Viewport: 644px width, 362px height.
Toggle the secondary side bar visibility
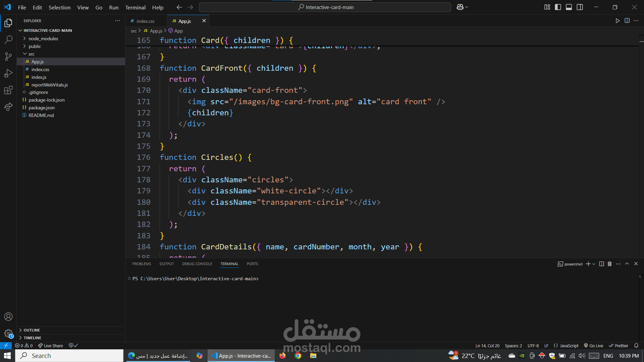click(580, 7)
